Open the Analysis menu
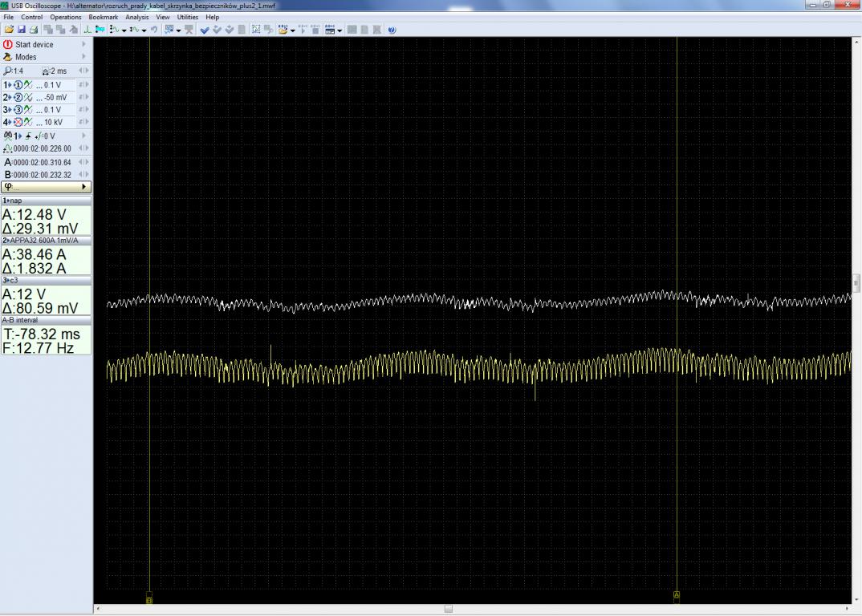This screenshot has width=862, height=616. pos(137,17)
